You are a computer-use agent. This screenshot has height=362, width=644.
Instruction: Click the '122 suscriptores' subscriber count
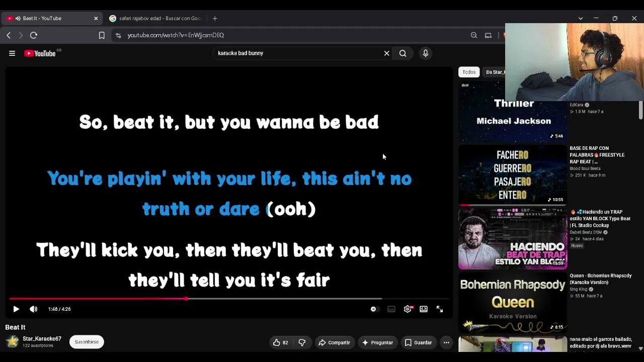coord(38,346)
